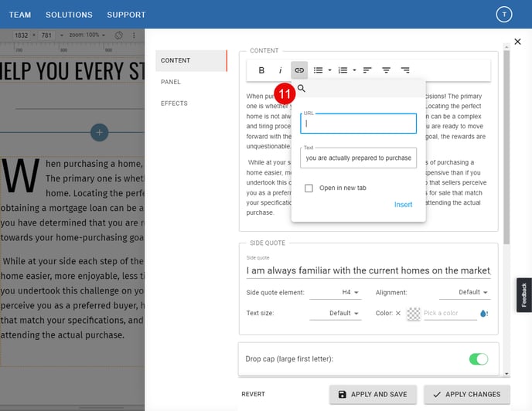Viewport: 532px width, 411px height.
Task: Open the Feedback side tab
Action: pyautogui.click(x=523, y=295)
